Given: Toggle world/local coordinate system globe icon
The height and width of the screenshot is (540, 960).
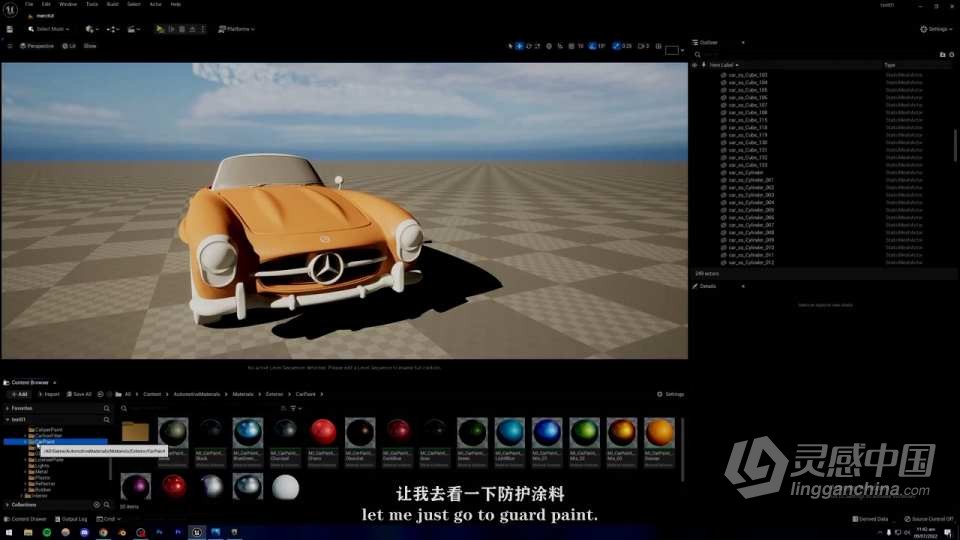Looking at the screenshot, I should pos(549,46).
